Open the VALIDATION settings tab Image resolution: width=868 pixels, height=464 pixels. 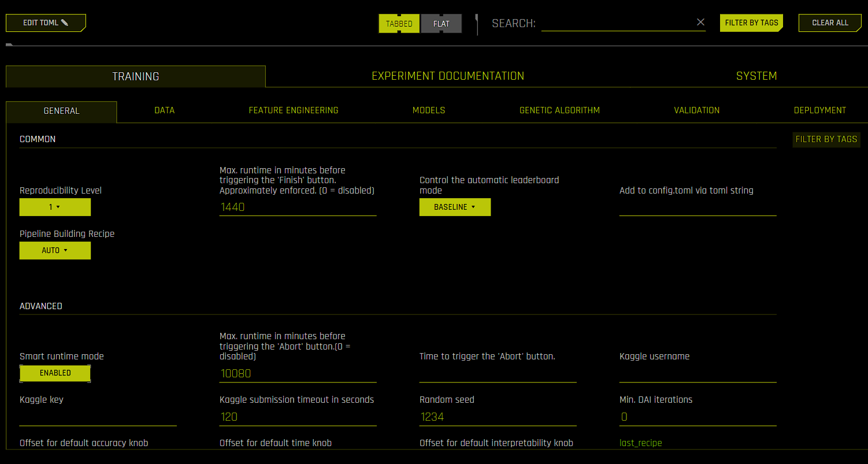coord(696,110)
